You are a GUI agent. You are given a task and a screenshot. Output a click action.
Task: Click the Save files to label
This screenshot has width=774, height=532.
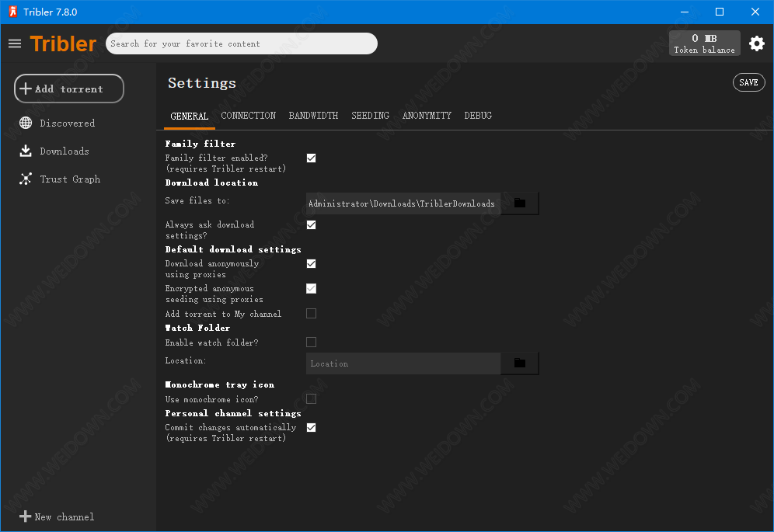click(197, 200)
